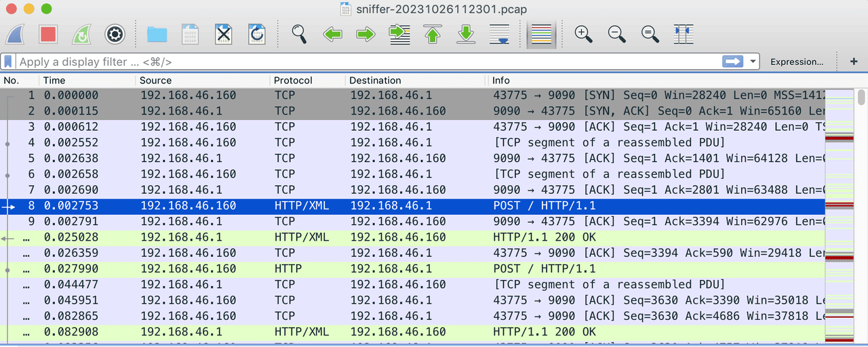
Task: Expand the recent display filters dropdown
Action: (x=753, y=62)
